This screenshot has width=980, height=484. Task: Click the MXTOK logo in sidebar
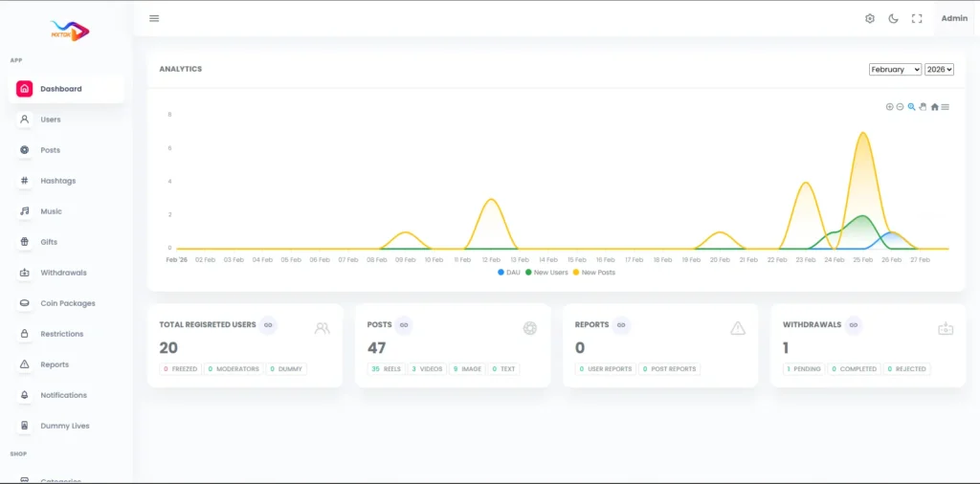click(x=70, y=32)
